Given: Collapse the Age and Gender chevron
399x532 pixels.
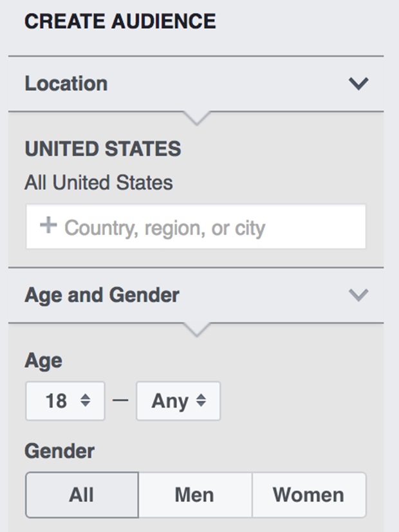Looking at the screenshot, I should (x=358, y=295).
